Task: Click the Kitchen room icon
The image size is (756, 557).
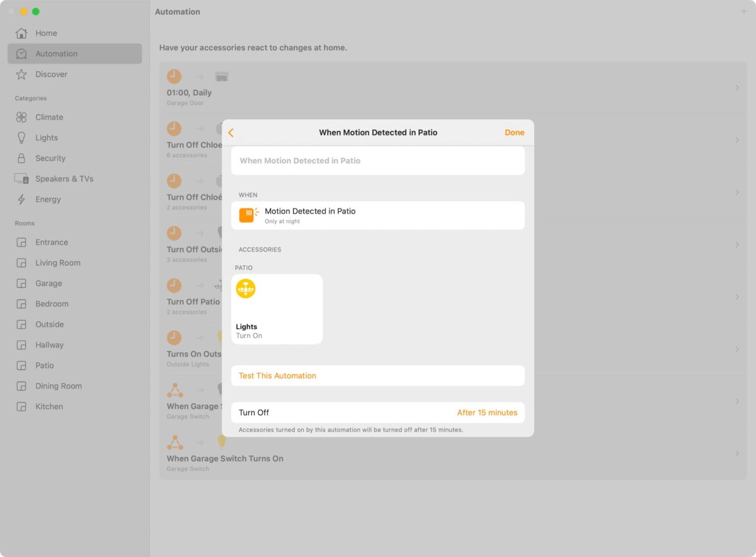Action: tap(21, 406)
